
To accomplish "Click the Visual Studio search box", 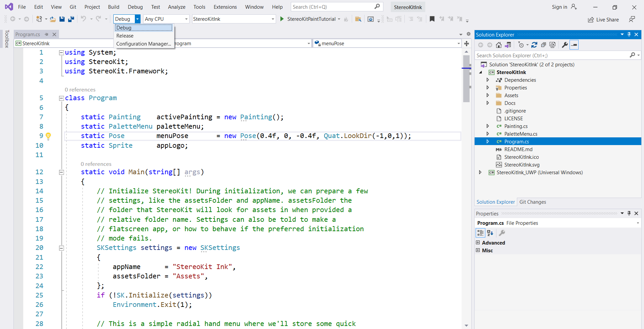I will (x=336, y=7).
